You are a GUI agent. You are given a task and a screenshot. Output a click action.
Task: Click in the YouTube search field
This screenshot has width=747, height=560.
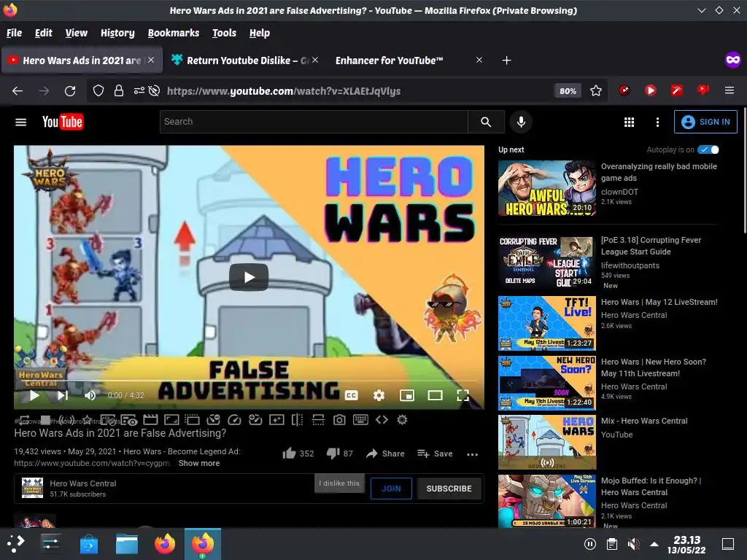pos(314,122)
